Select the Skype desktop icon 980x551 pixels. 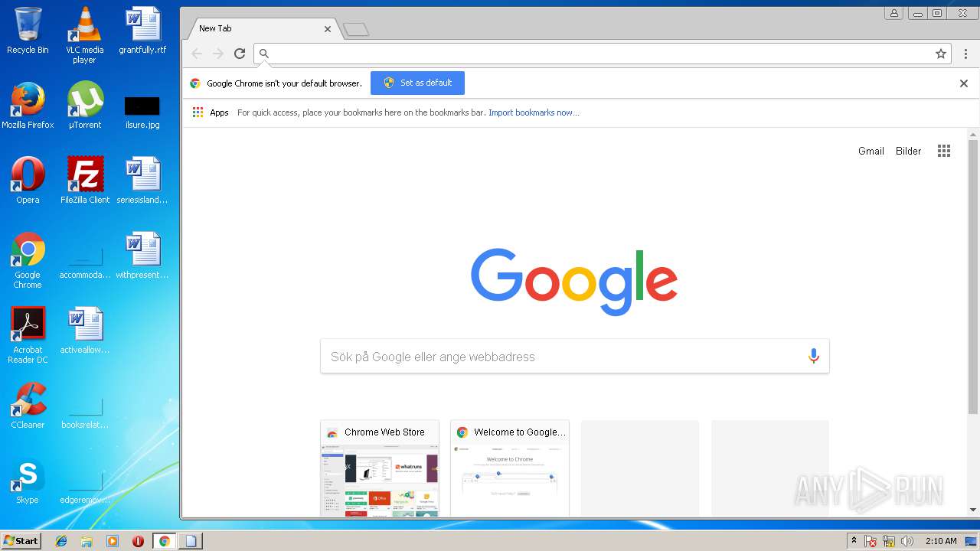point(28,481)
